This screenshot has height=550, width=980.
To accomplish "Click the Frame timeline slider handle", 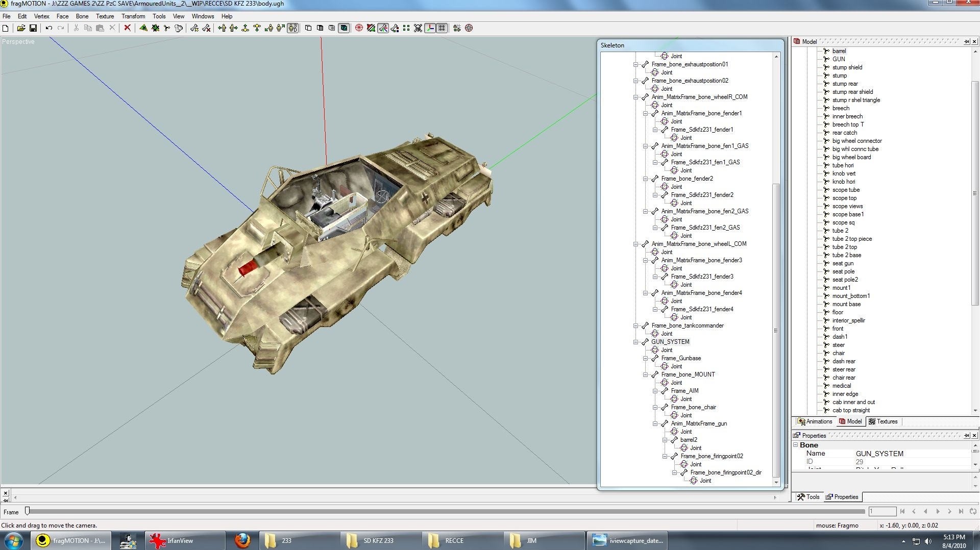I will 28,511.
